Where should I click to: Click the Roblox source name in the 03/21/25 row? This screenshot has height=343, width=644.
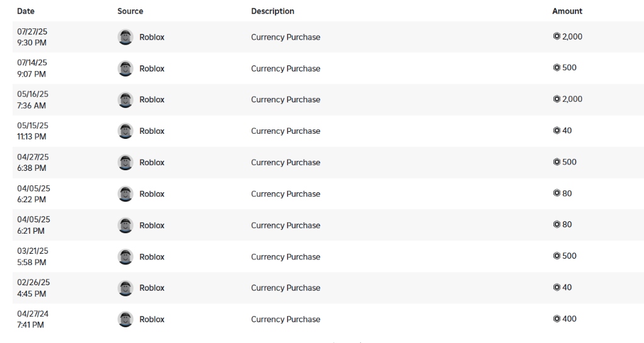click(152, 257)
